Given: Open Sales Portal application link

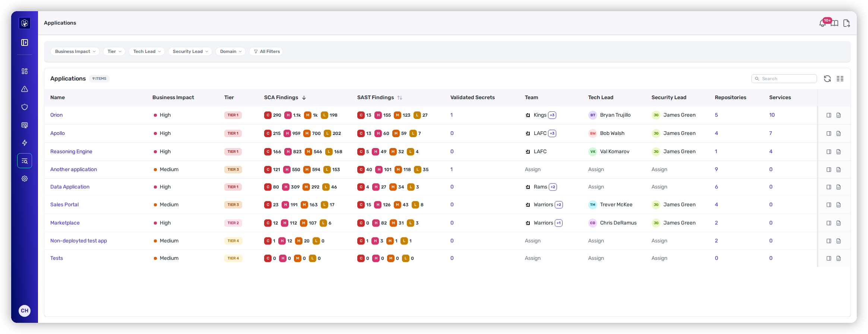Looking at the screenshot, I should (x=64, y=204).
